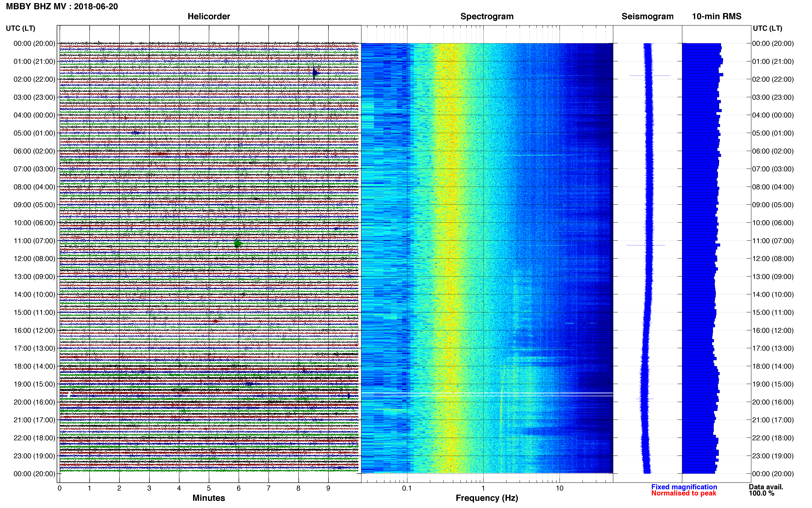Click the 'Normalised to peak' legend text
Image resolution: width=812 pixels, height=508 pixels.
[x=684, y=493]
